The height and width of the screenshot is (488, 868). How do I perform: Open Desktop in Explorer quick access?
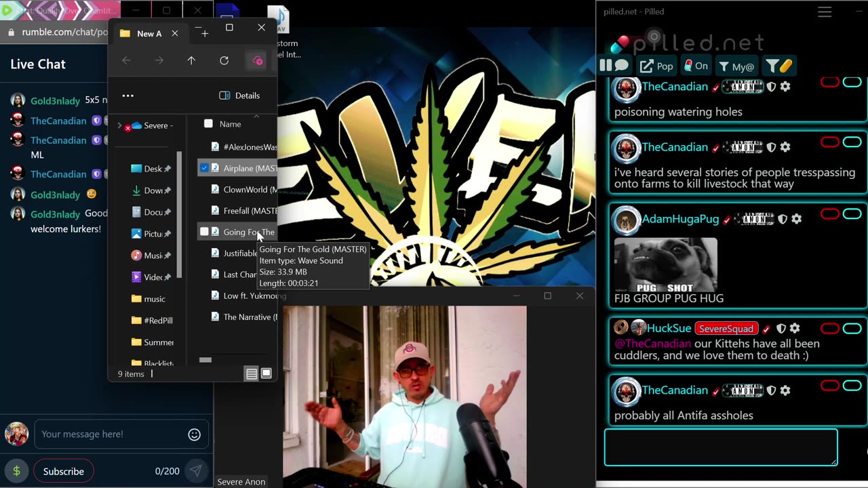(x=151, y=169)
